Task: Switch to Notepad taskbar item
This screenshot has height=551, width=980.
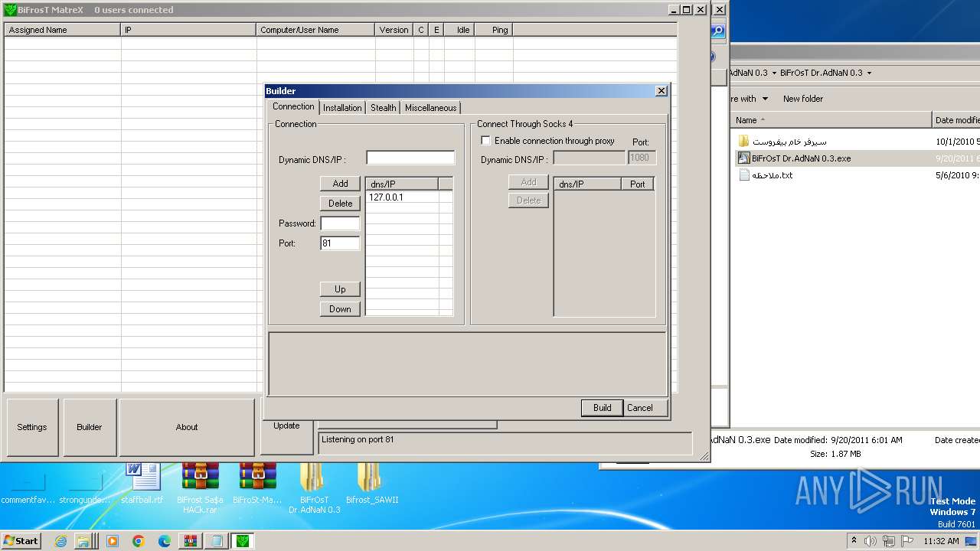Action: pos(217,541)
